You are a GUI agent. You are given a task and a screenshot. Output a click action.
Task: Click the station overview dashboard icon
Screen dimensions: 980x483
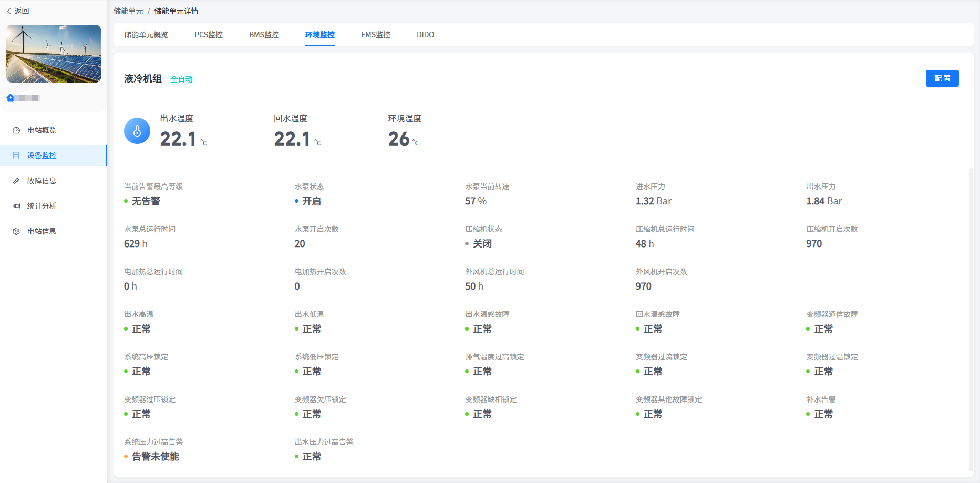pos(16,130)
